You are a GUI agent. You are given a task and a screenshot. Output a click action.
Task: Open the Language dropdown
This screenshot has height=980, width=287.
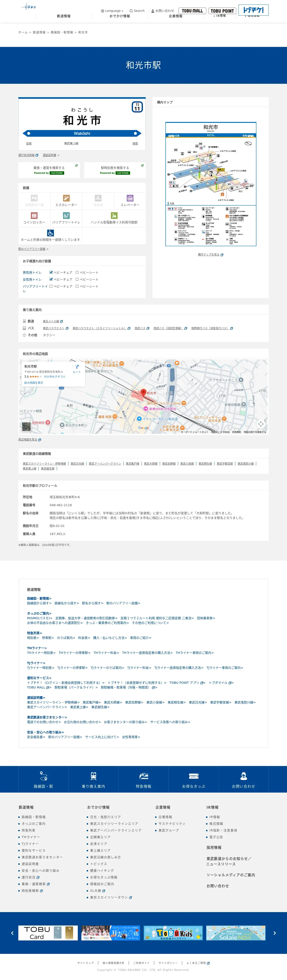point(112,11)
